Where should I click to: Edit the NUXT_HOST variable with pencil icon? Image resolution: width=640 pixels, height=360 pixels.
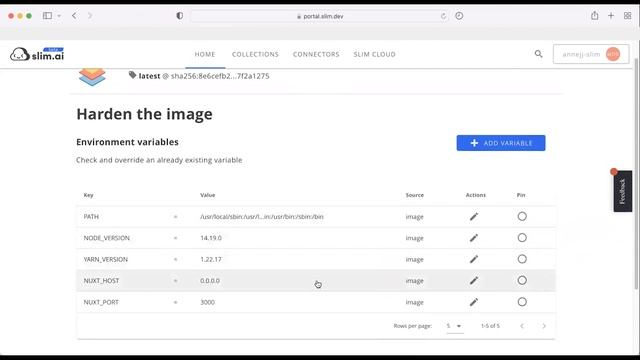[x=473, y=281]
